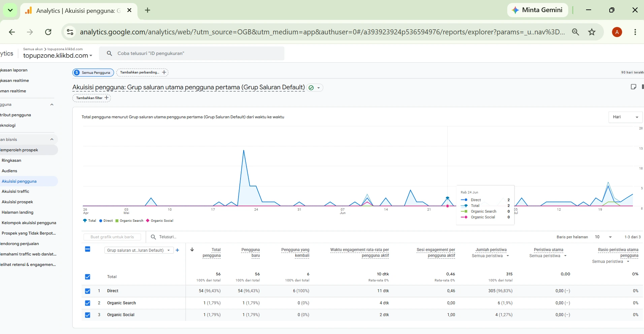The image size is (644, 334).
Task: Open the insights note icon at top right
Action: 633,87
